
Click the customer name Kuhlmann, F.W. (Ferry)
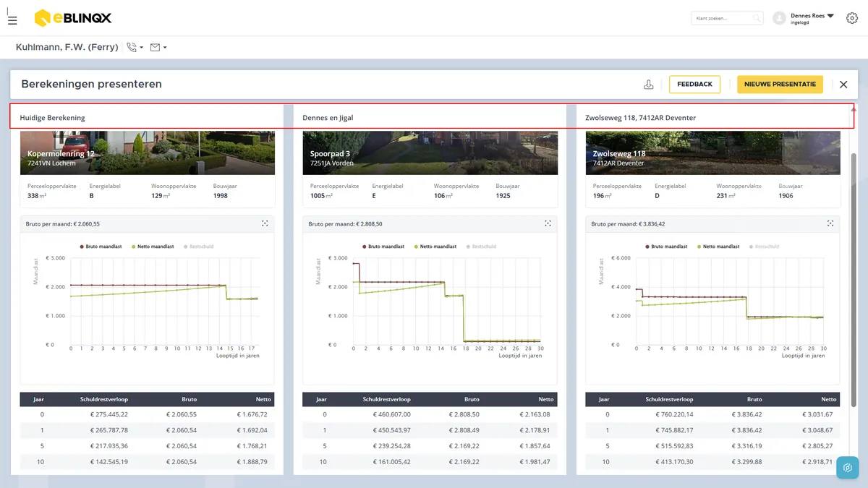click(x=67, y=47)
